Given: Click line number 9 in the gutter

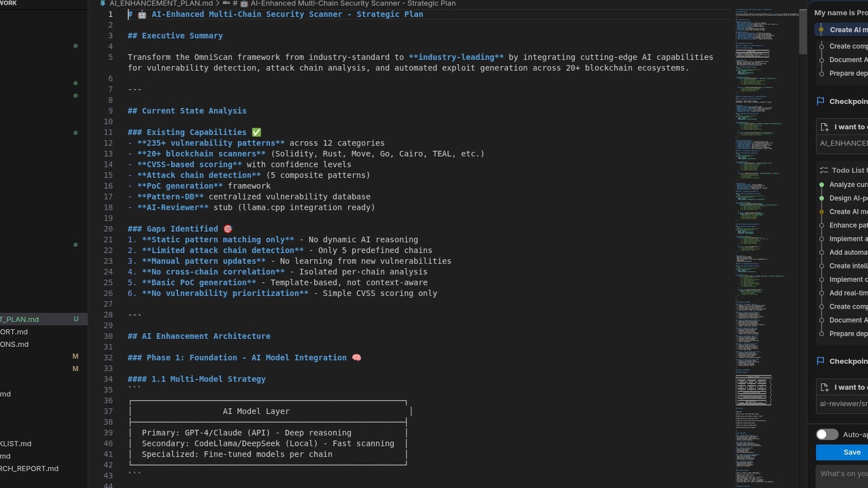Looking at the screenshot, I should (110, 111).
